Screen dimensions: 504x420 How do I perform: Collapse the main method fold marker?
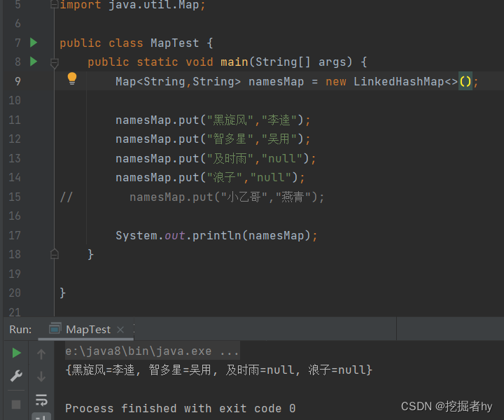click(x=55, y=63)
